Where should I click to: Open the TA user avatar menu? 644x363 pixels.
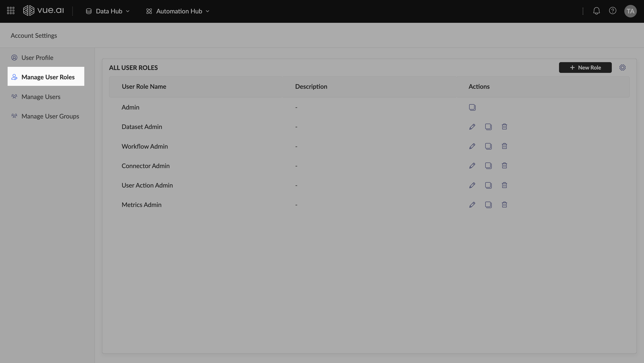coord(630,11)
